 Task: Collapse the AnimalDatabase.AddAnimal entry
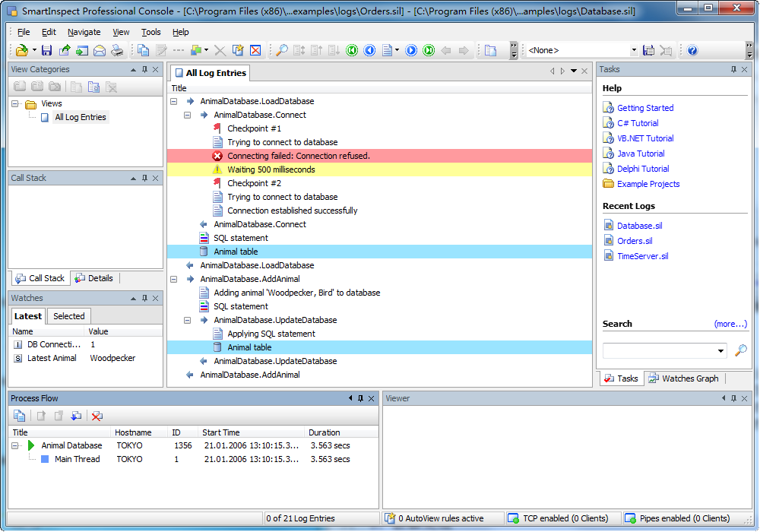(x=174, y=279)
